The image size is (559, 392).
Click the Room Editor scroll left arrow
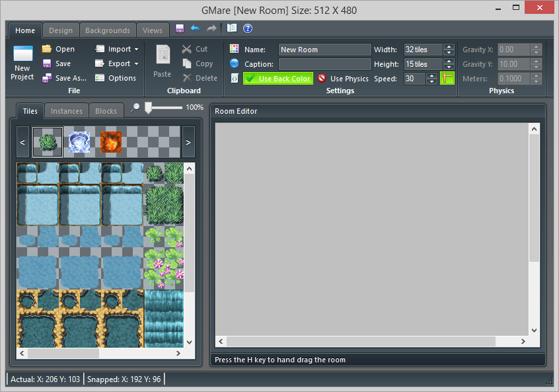point(221,341)
